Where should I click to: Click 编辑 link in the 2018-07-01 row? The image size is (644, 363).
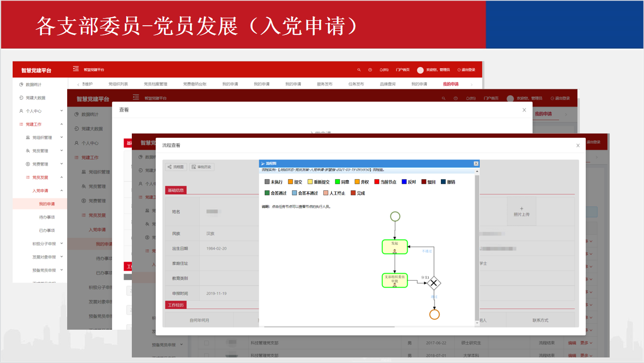(x=572, y=355)
